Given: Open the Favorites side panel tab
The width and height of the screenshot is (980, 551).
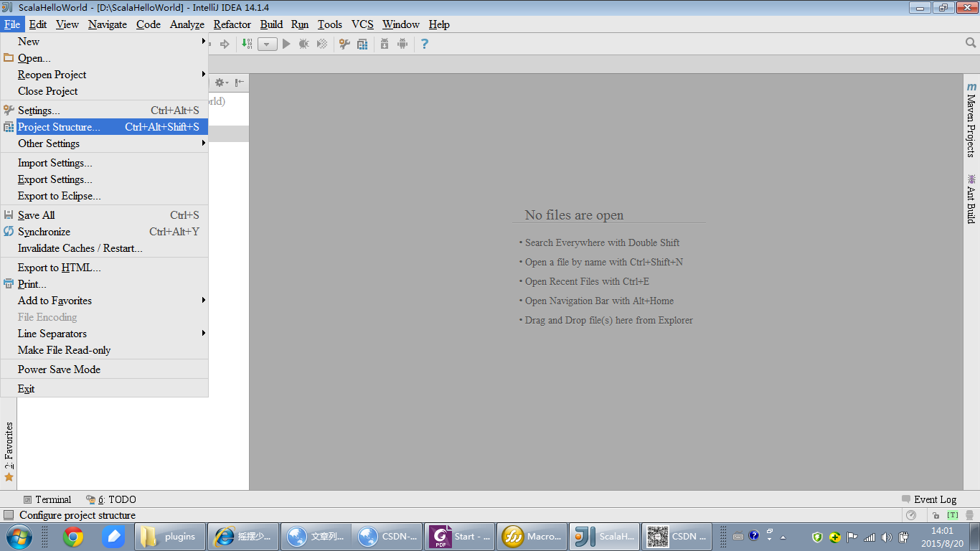Looking at the screenshot, I should [9, 451].
